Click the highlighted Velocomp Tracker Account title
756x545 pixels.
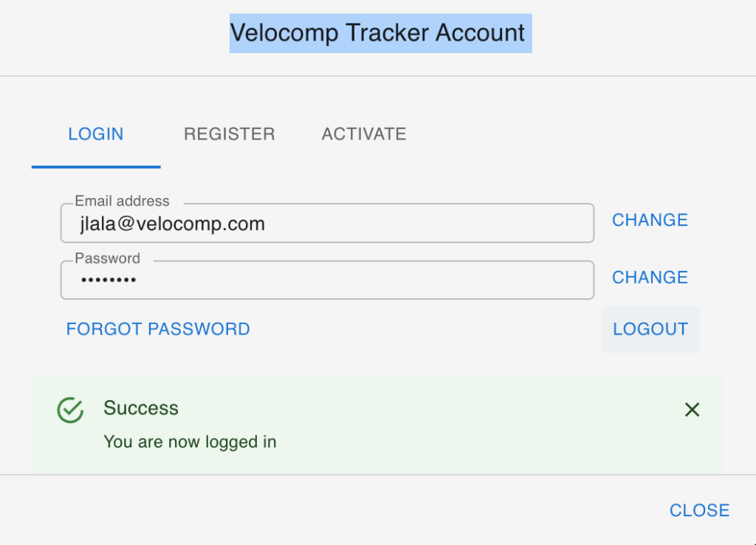(x=377, y=33)
